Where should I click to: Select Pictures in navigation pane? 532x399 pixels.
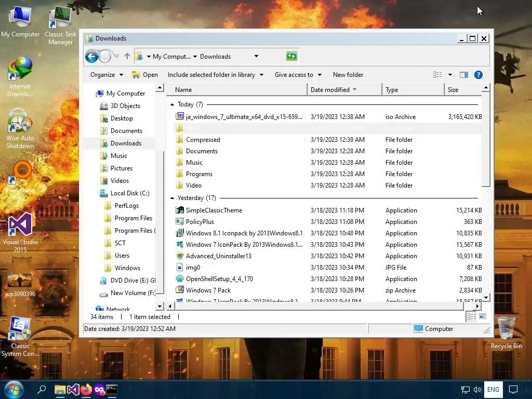116,168
